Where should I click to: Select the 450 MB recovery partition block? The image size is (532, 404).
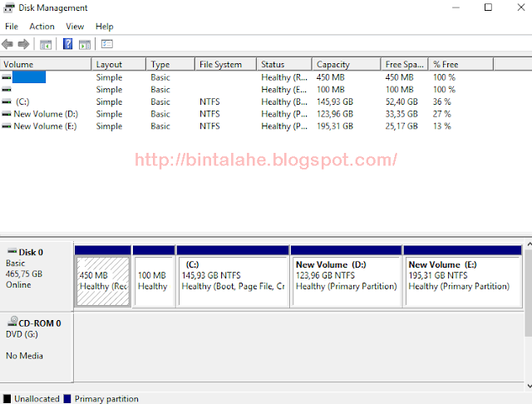[103, 281]
